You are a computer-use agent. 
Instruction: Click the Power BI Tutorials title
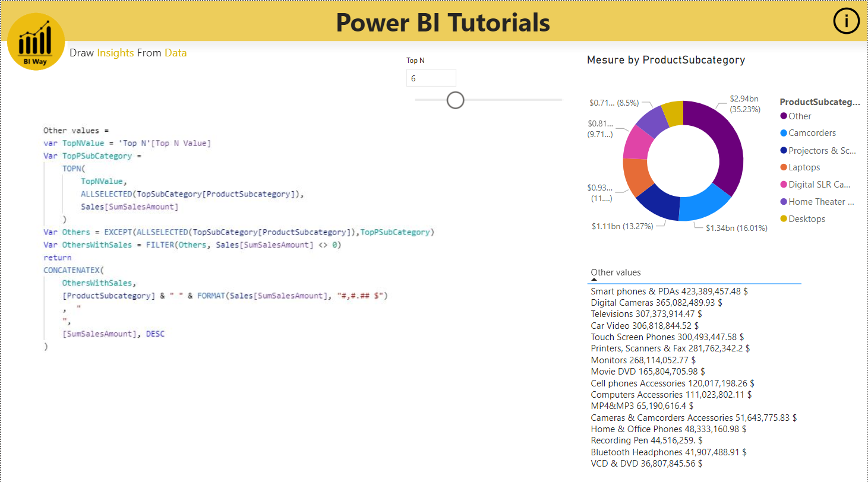[x=443, y=22]
